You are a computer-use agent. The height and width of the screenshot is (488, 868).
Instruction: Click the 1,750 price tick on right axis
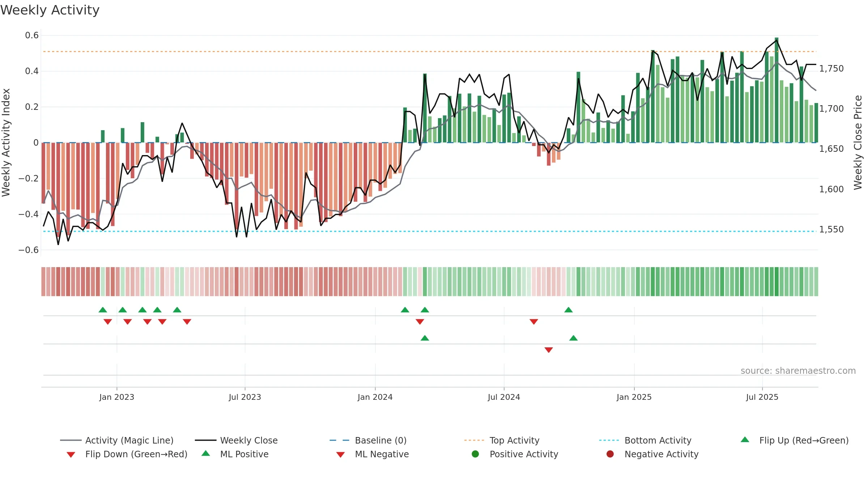click(831, 69)
